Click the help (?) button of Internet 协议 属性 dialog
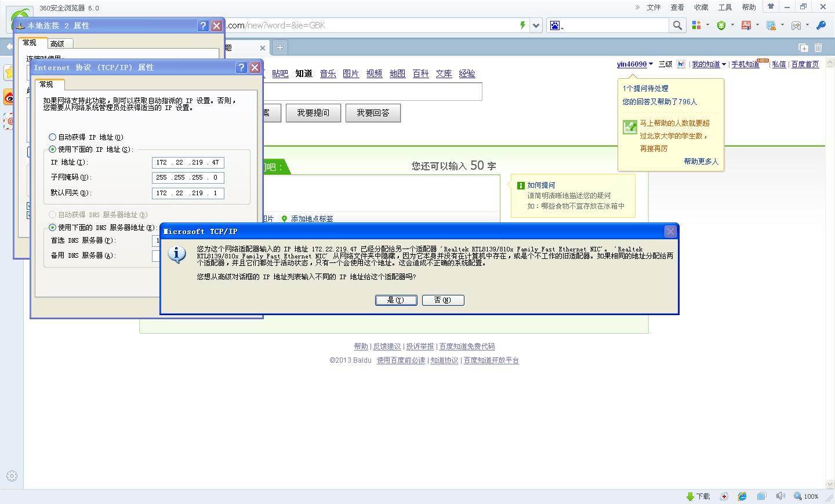Image resolution: width=835 pixels, height=504 pixels. [241, 67]
